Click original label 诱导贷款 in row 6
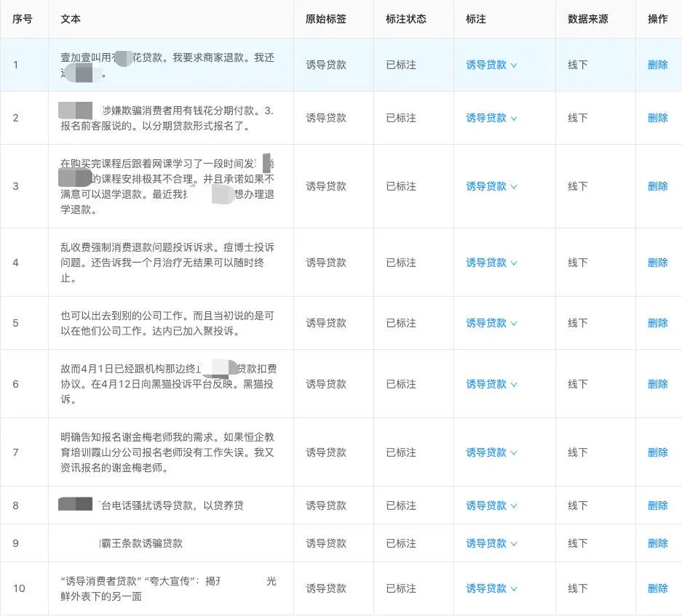 [x=326, y=384]
